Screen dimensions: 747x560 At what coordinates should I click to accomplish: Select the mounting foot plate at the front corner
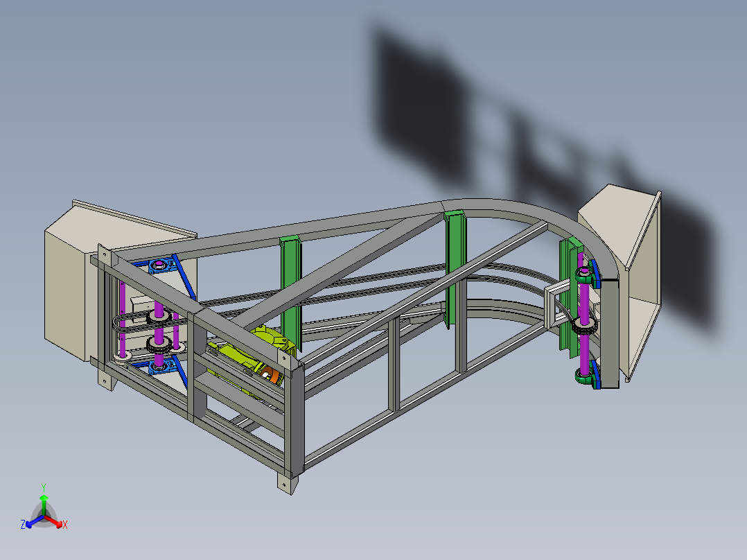pyautogui.click(x=288, y=483)
